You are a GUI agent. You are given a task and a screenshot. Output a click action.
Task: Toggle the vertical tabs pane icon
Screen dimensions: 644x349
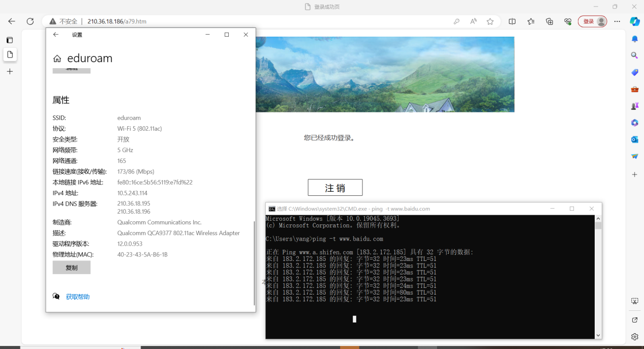click(10, 40)
